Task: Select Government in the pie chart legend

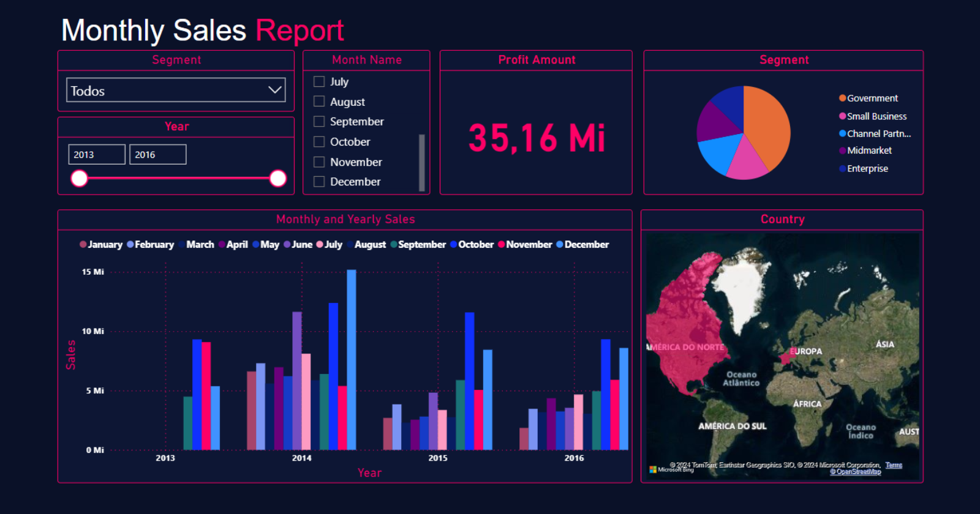Action: (872, 99)
